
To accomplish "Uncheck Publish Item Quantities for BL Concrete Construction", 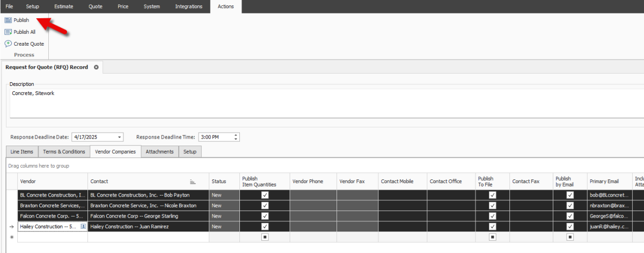I will (x=265, y=196).
